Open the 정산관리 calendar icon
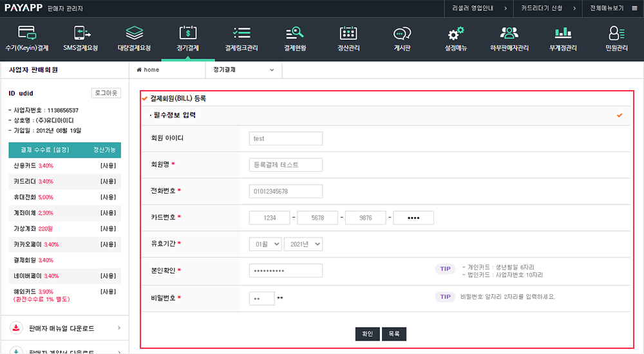644x354 pixels. click(x=348, y=32)
